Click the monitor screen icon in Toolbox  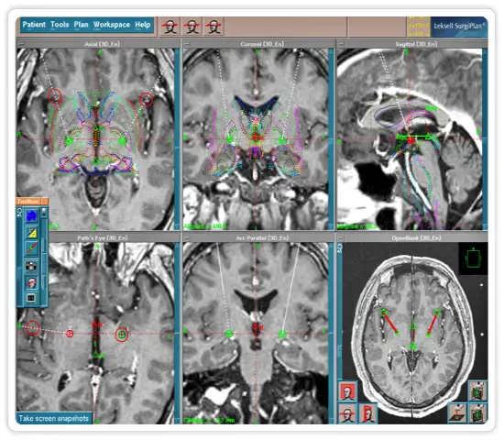(x=31, y=298)
